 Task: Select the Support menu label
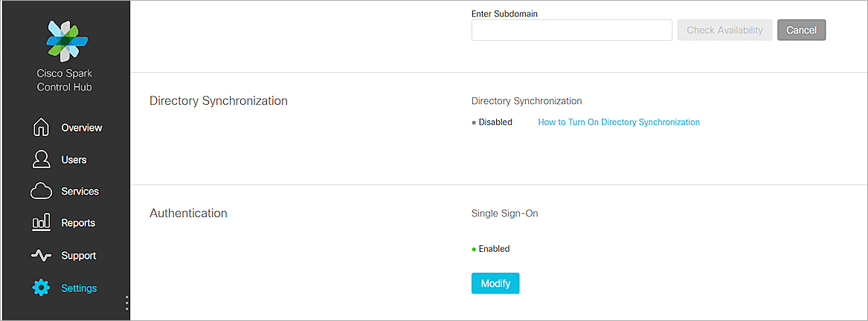click(x=78, y=256)
